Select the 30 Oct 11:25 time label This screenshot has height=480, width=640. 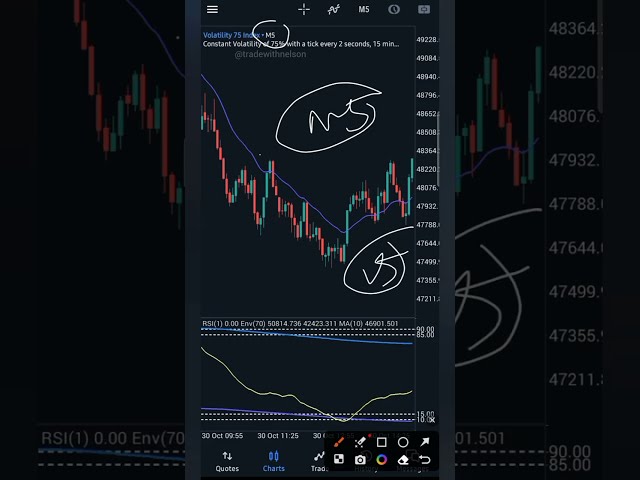click(278, 436)
